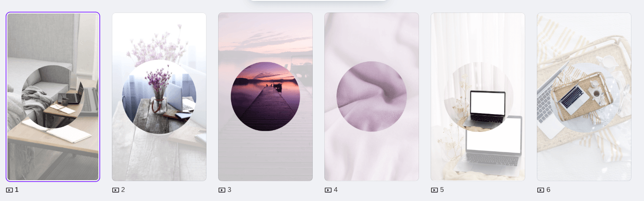Select the wicker tray page 6 thumbnail
This screenshot has height=201, width=644.
click(x=584, y=97)
